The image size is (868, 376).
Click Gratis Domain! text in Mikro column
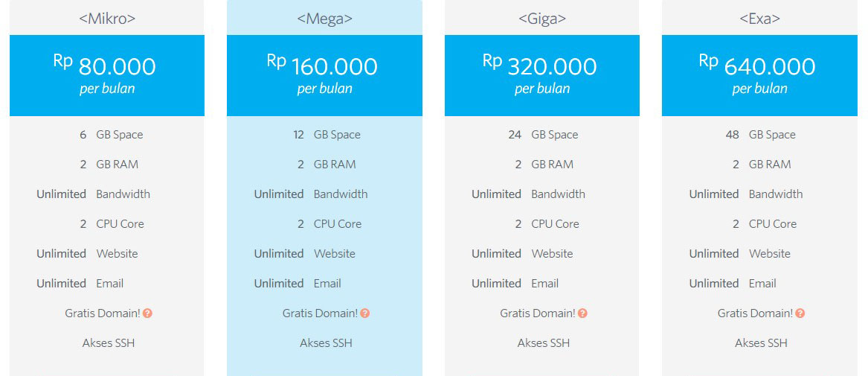click(103, 313)
